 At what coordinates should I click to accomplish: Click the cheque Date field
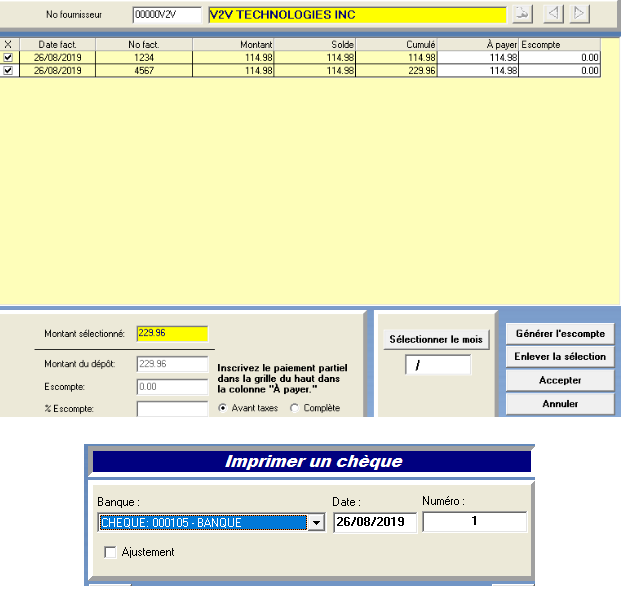(x=375, y=522)
